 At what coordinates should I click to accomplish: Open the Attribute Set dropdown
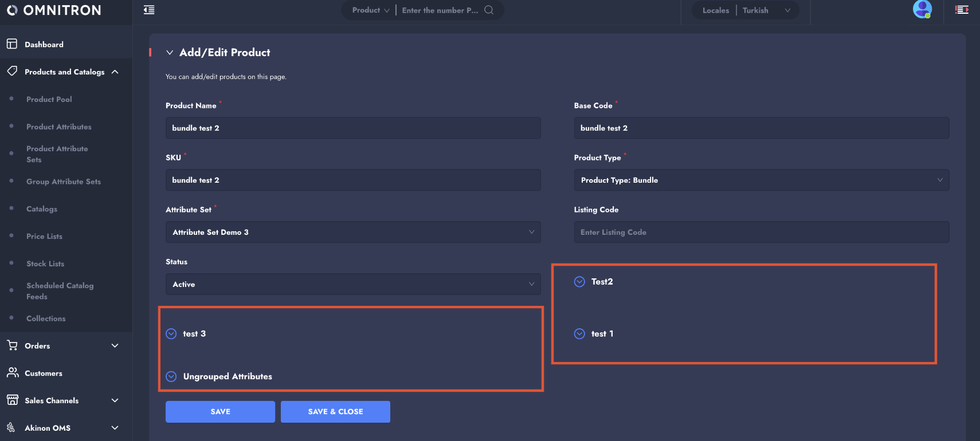(x=352, y=232)
